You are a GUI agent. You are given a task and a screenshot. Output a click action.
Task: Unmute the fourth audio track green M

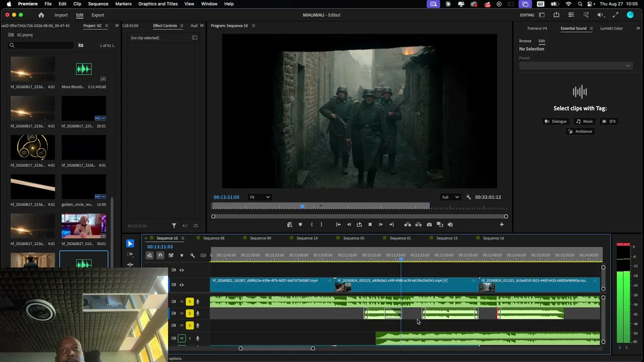tap(182, 338)
